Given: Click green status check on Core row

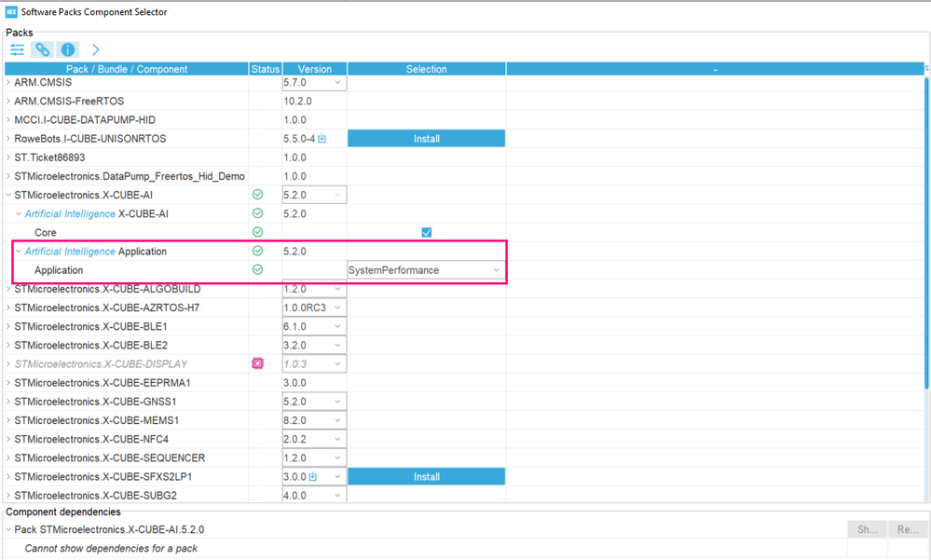Looking at the screenshot, I should (258, 232).
